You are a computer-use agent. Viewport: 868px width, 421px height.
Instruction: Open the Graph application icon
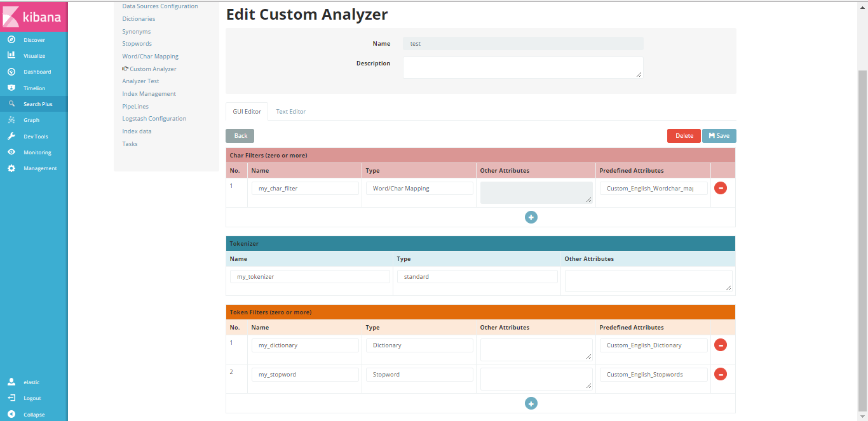click(x=11, y=119)
